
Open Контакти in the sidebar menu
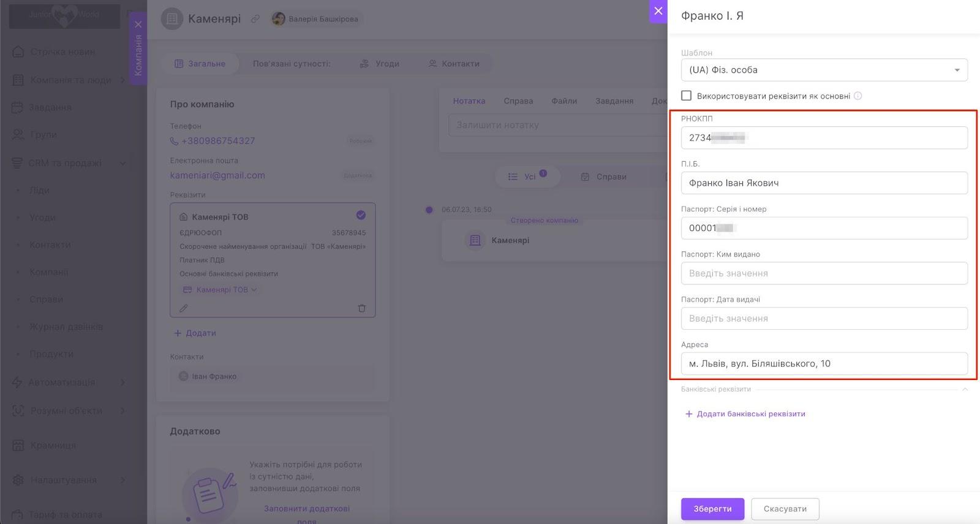50,245
